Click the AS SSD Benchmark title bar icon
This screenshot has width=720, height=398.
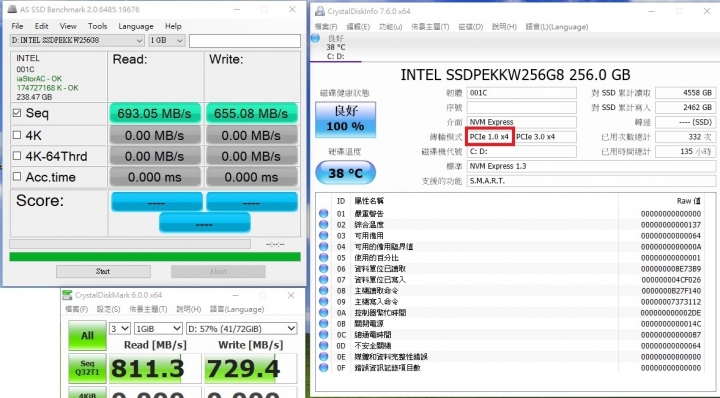tap(12, 9)
